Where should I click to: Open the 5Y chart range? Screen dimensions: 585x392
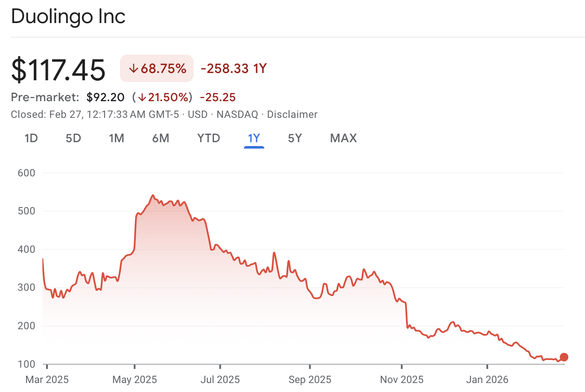pos(295,138)
